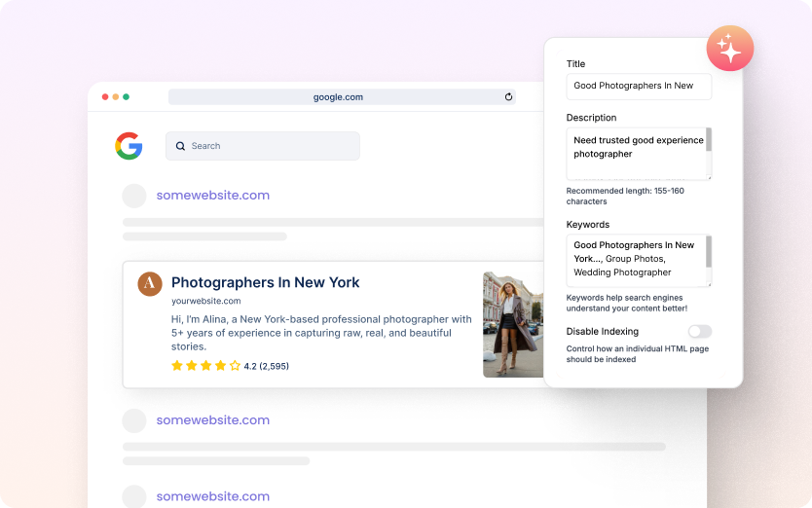Click the yourwebsite.com URL text
Screen dimensions: 812x508
[x=205, y=301]
